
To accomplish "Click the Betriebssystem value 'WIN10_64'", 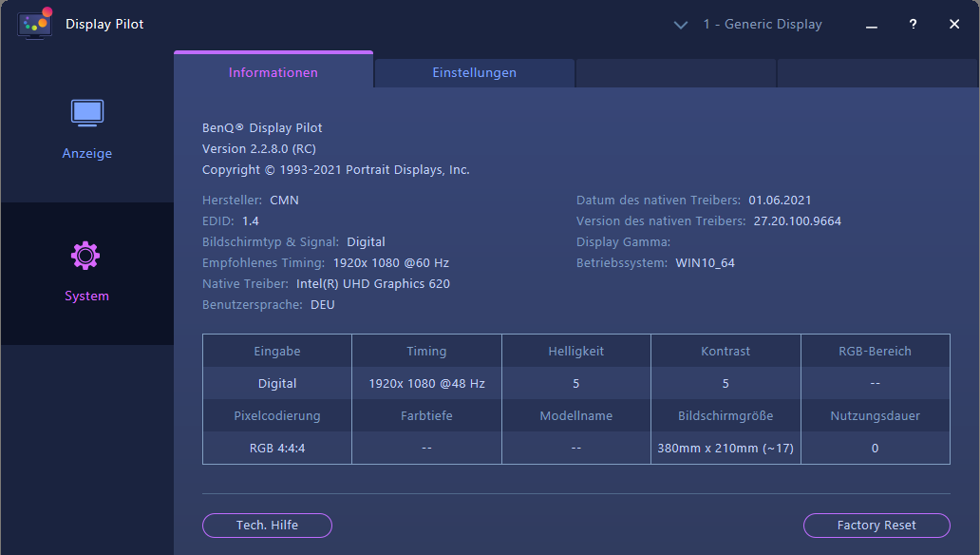I will click(x=705, y=263).
